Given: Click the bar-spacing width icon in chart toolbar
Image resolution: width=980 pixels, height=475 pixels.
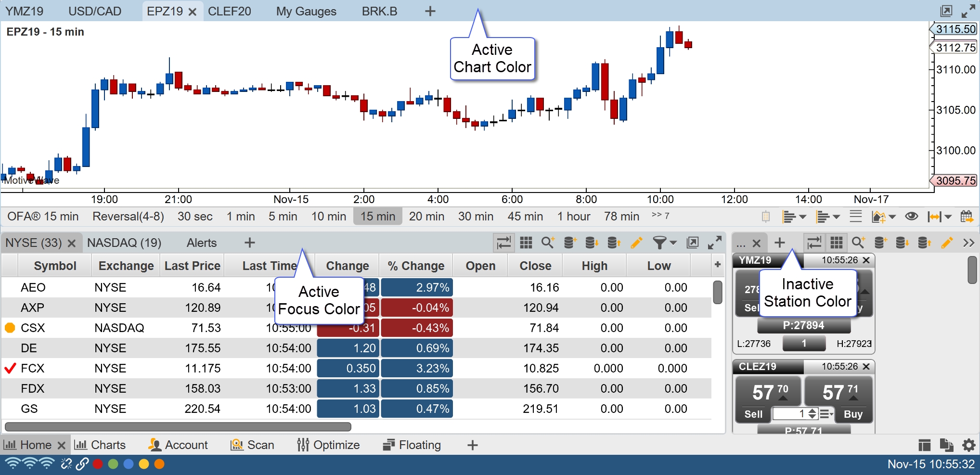Looking at the screenshot, I should pyautogui.click(x=934, y=217).
